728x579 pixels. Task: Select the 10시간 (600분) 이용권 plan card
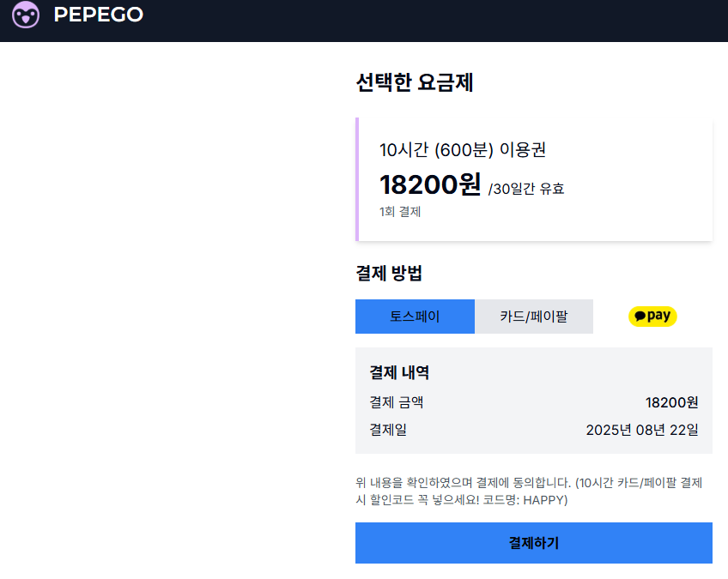tap(534, 179)
